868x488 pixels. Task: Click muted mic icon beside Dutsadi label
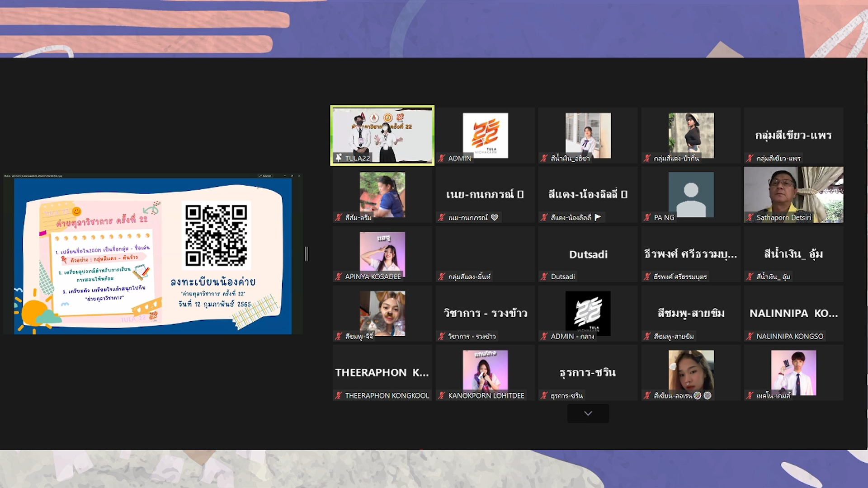pyautogui.click(x=544, y=277)
